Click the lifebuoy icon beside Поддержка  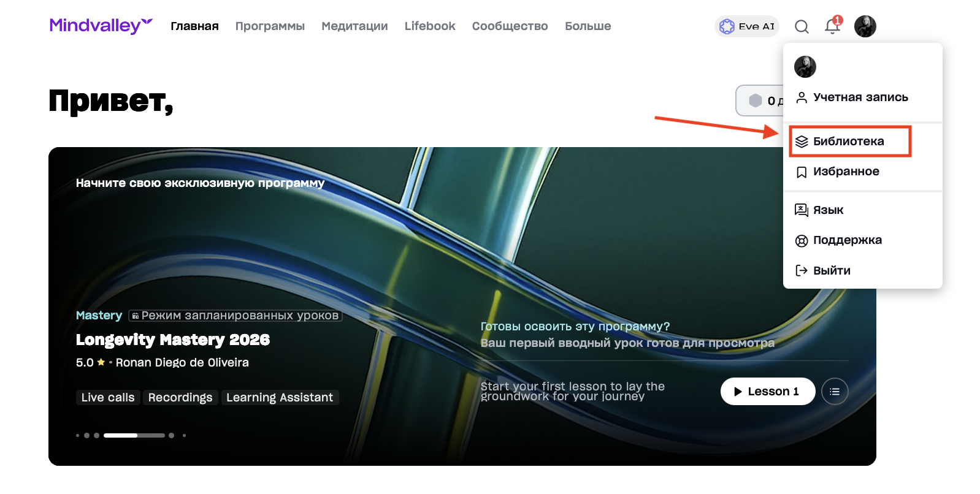pos(802,241)
